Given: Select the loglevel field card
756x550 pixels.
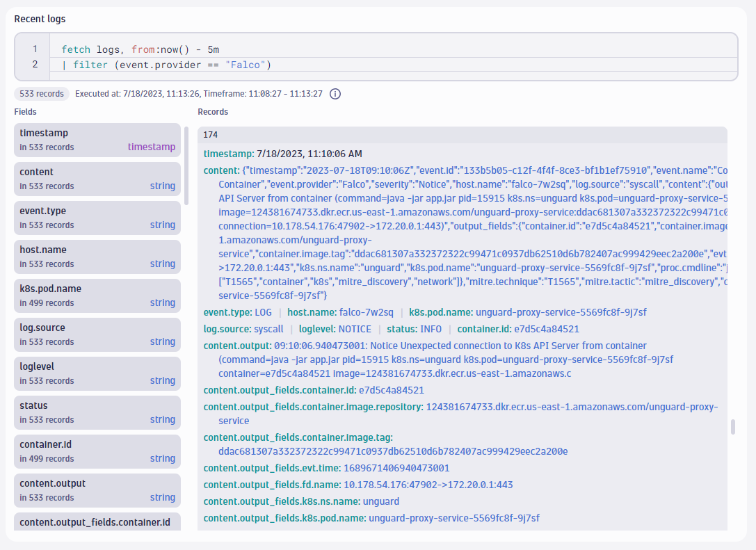Looking at the screenshot, I should tap(97, 373).
